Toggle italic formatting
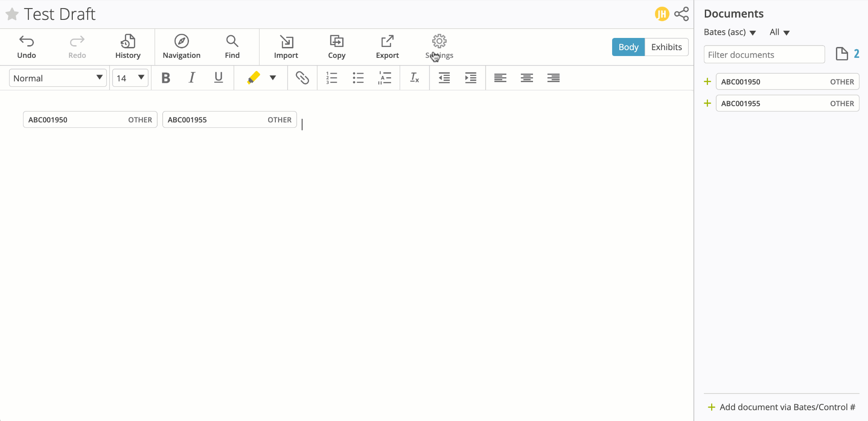This screenshot has height=421, width=868. tap(192, 78)
